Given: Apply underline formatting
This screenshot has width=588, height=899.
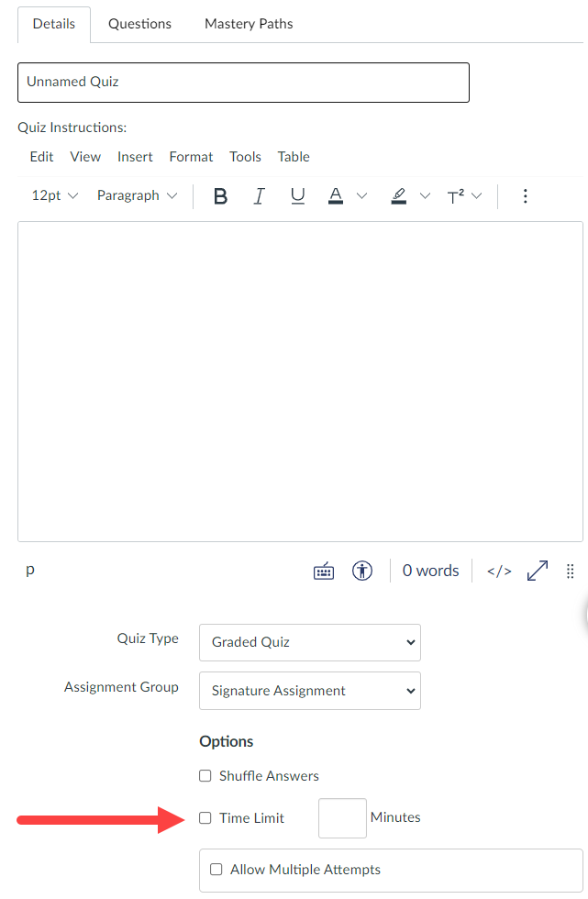Looking at the screenshot, I should 297,196.
